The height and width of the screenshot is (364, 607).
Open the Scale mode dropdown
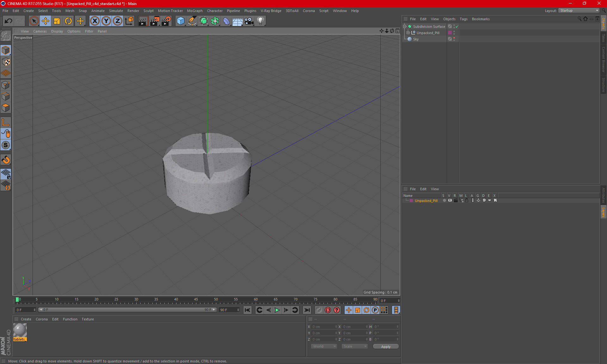pyautogui.click(x=355, y=346)
